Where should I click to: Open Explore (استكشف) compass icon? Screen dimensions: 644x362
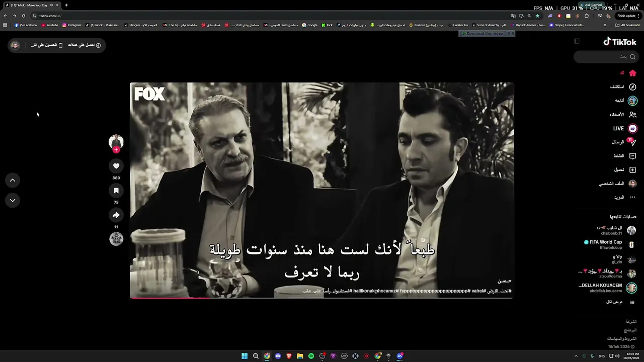[x=632, y=87]
